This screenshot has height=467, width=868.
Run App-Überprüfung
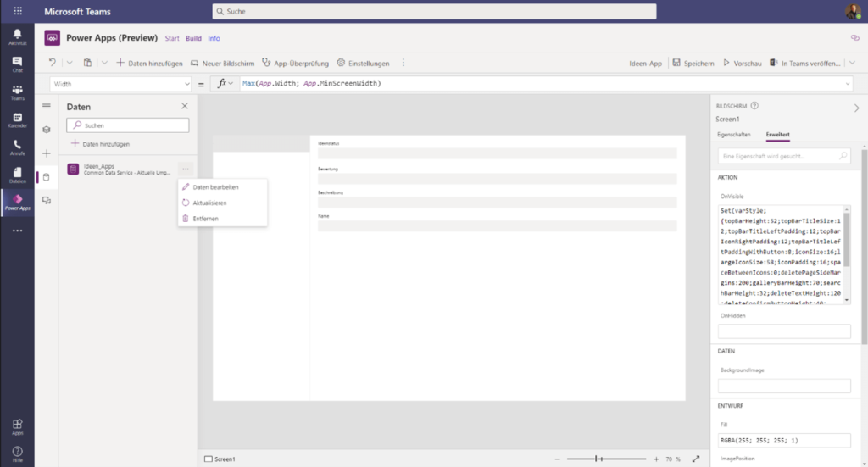pyautogui.click(x=296, y=63)
